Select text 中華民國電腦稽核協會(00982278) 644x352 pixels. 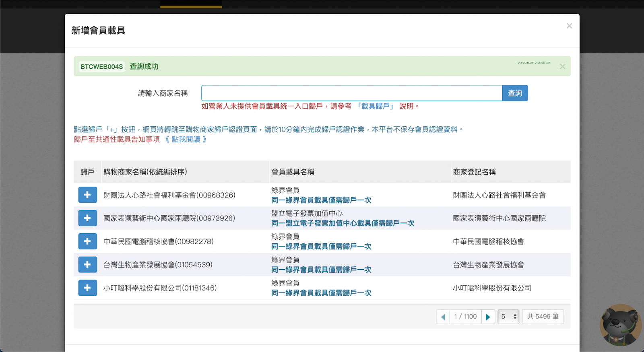click(x=159, y=241)
